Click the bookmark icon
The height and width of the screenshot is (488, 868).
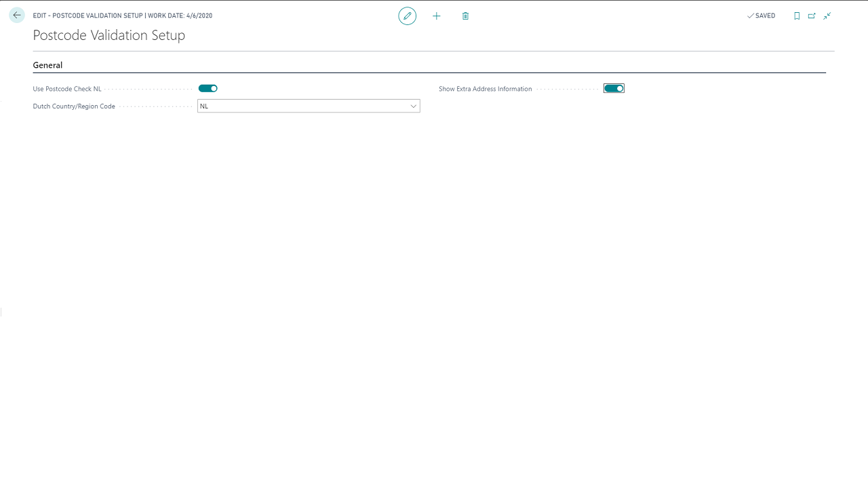point(797,16)
